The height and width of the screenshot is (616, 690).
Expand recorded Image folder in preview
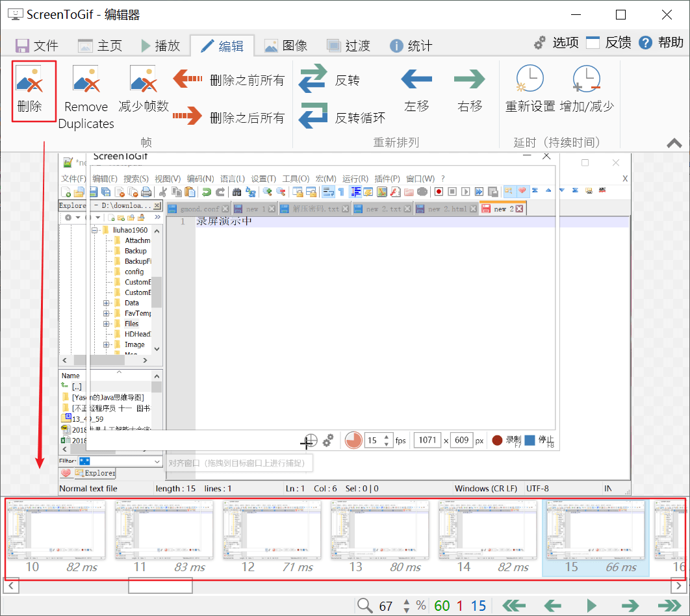106,344
